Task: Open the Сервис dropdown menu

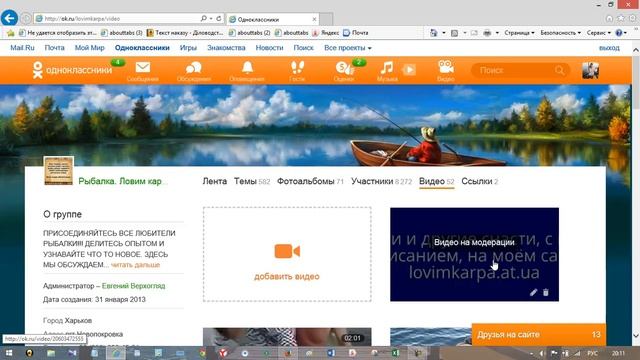Action: (599, 33)
